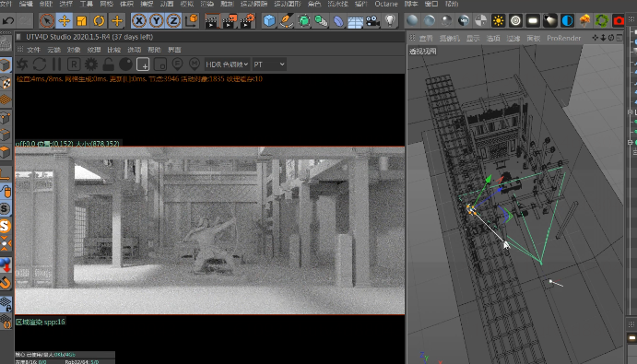Open Live Viewer 文件 menu
Screen dimensions: 637x364
34,50
